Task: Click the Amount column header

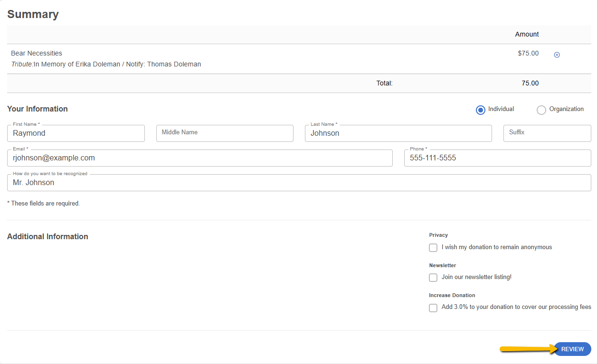Action: (x=527, y=34)
